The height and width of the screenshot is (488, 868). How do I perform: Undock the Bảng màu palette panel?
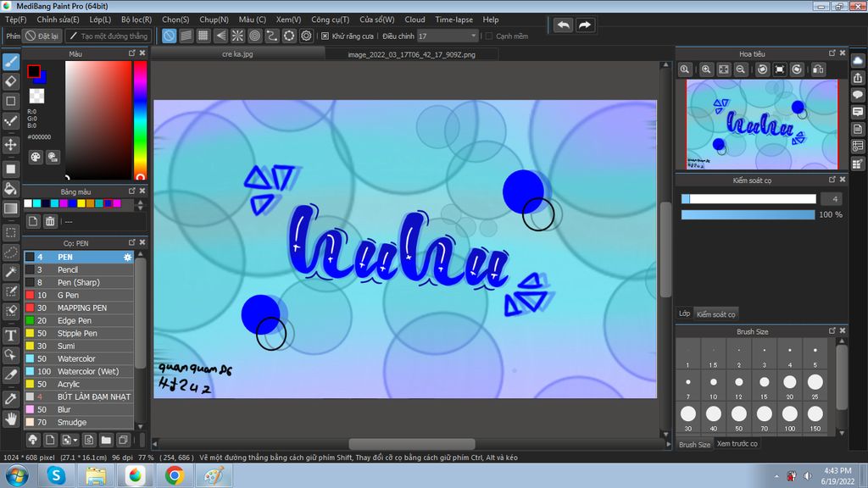point(131,191)
